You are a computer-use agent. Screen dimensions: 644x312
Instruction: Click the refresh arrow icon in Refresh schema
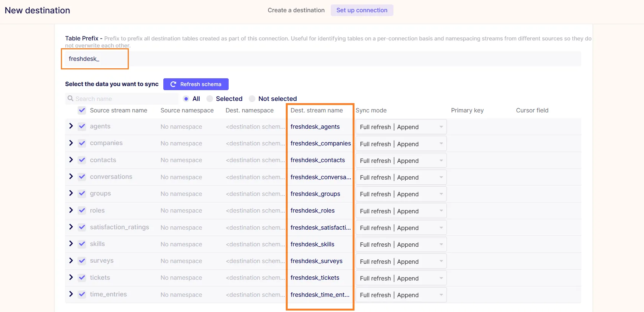tap(173, 84)
